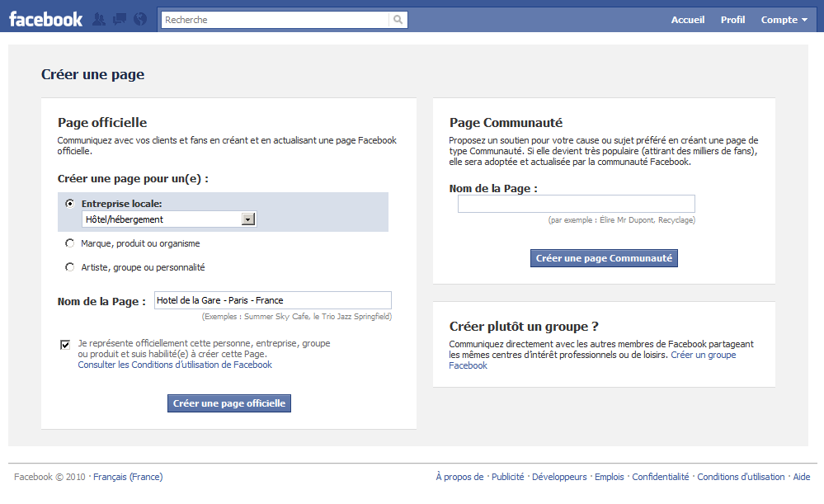This screenshot has width=824, height=504.
Task: Open Consulter les Conditions d'utilisation link
Action: coord(175,365)
